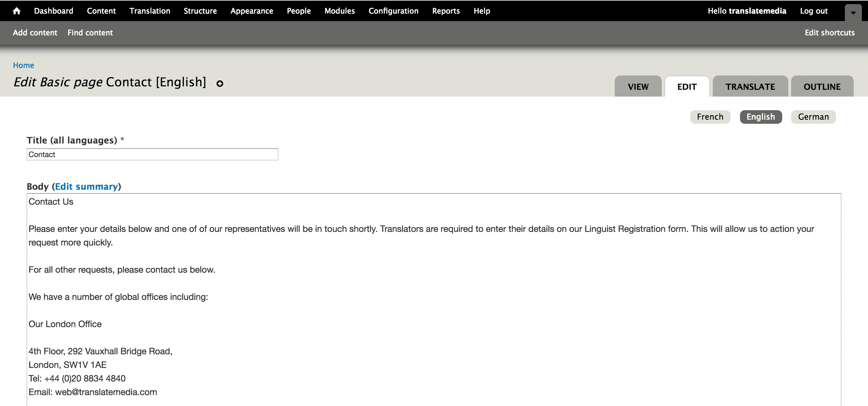Viewport: 868px width, 406px height.
Task: Click the 'Contact Us' heading text in body
Action: (x=51, y=202)
